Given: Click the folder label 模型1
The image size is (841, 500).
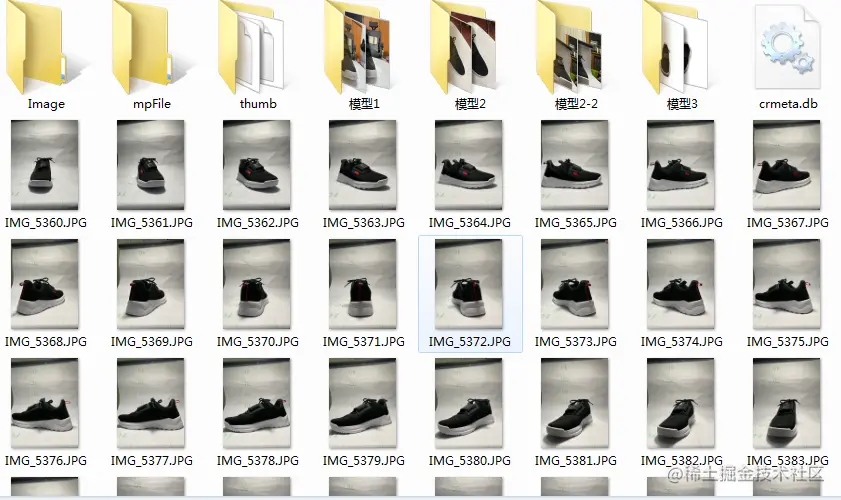Looking at the screenshot, I should pos(364,104).
